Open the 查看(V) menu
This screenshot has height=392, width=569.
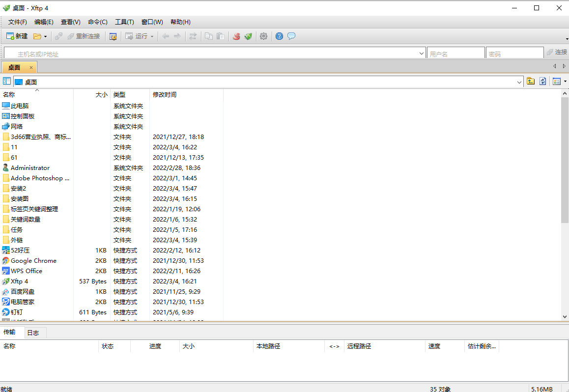(x=70, y=22)
